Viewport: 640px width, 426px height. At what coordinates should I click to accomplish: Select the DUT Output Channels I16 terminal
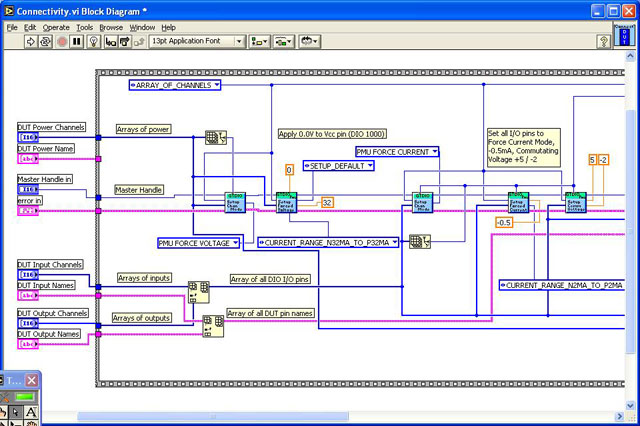click(x=28, y=323)
